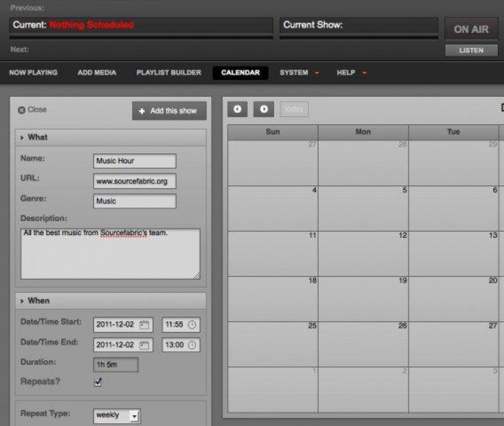Viewport: 504px width, 426px height.
Task: Click the today button in calendar
Action: click(294, 110)
